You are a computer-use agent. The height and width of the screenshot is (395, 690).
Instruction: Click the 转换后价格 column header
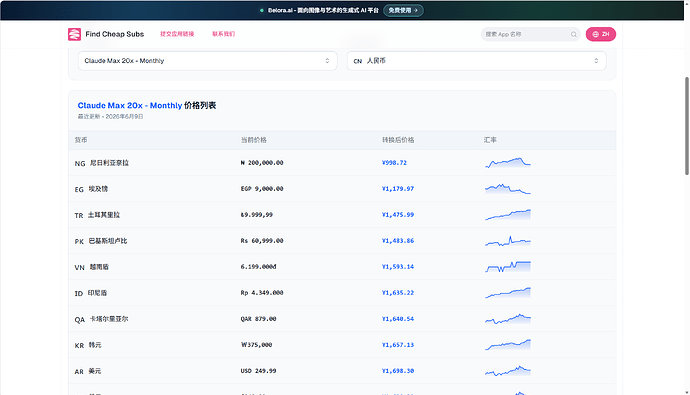(398, 140)
